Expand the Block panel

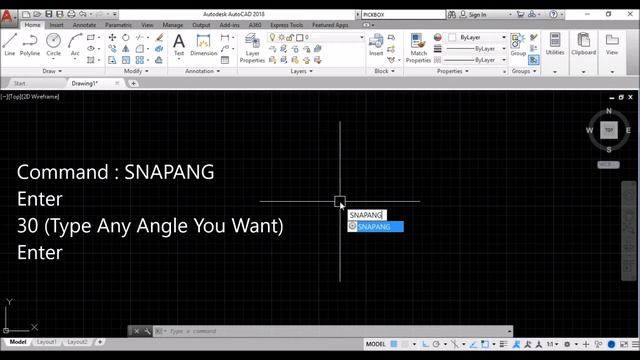point(384,71)
